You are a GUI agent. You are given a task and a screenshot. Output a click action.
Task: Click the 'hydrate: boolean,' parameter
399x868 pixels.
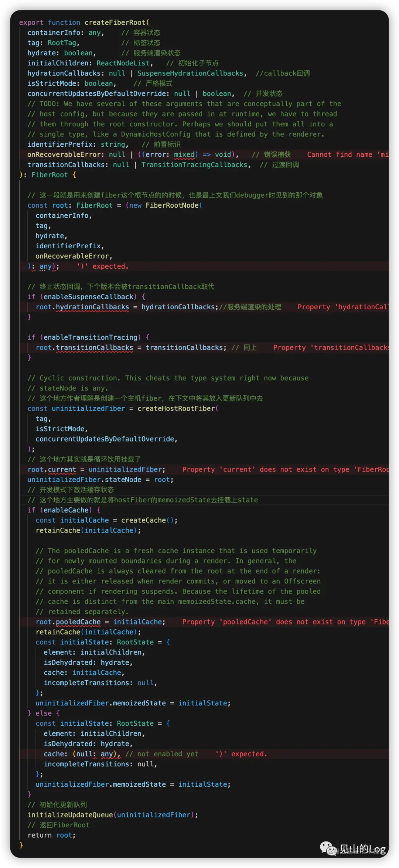coord(62,53)
